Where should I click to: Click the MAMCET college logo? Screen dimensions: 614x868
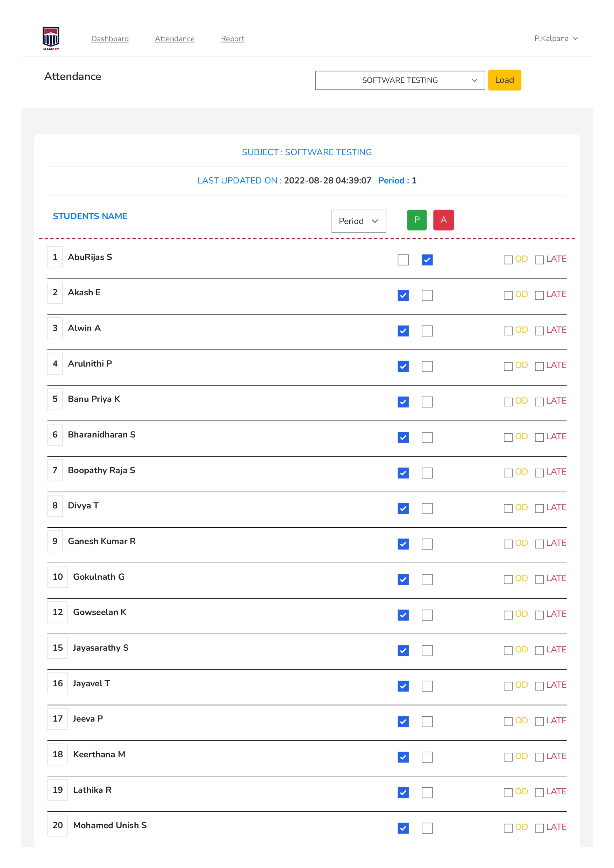click(51, 38)
